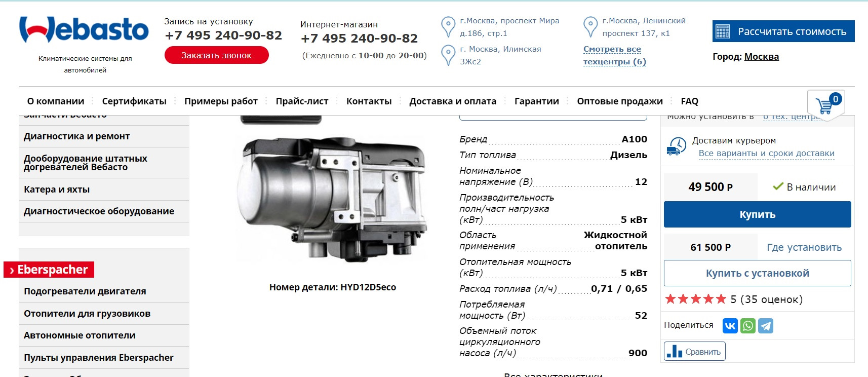
Task: Click the calculator icon in Рассчитать стоимость
Action: click(x=723, y=31)
